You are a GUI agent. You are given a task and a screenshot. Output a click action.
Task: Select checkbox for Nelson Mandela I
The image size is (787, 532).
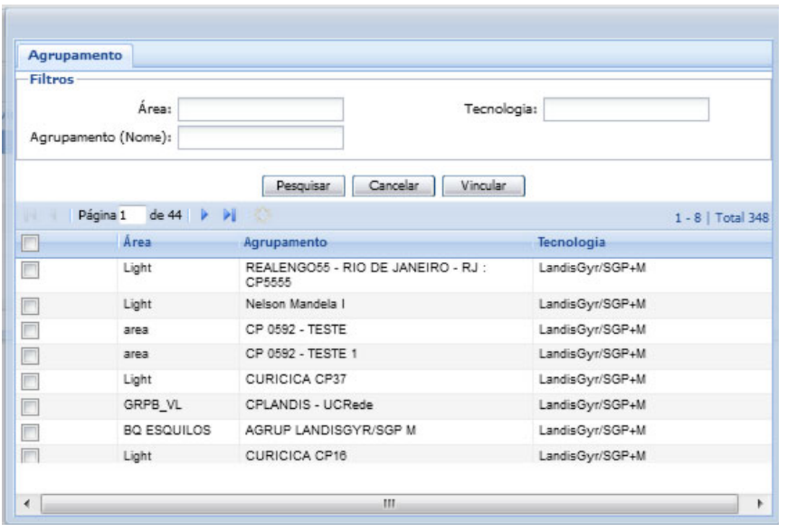(30, 306)
